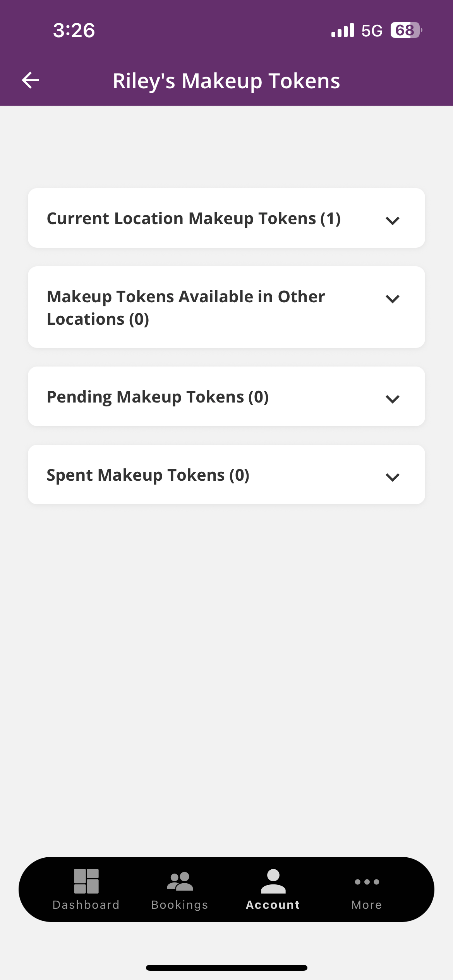Expand the Other Locations tokens chevron

click(x=393, y=299)
